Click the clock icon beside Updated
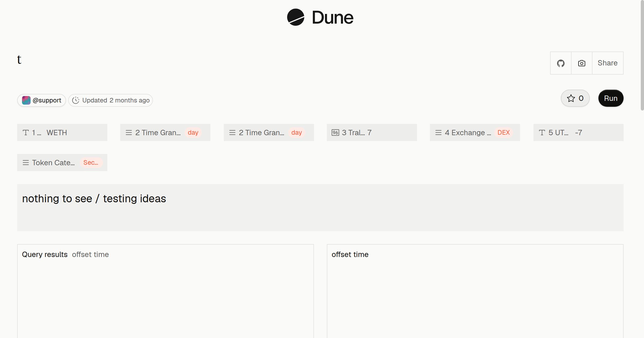Screen dimensions: 644x338 point(76,100)
